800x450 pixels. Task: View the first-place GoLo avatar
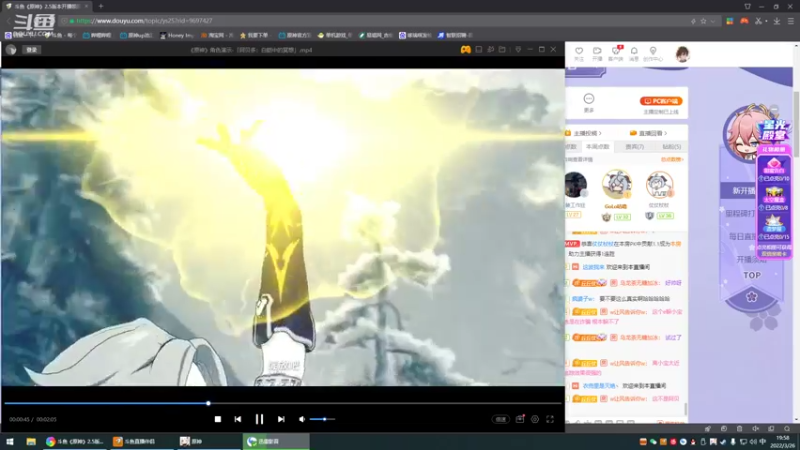click(616, 184)
